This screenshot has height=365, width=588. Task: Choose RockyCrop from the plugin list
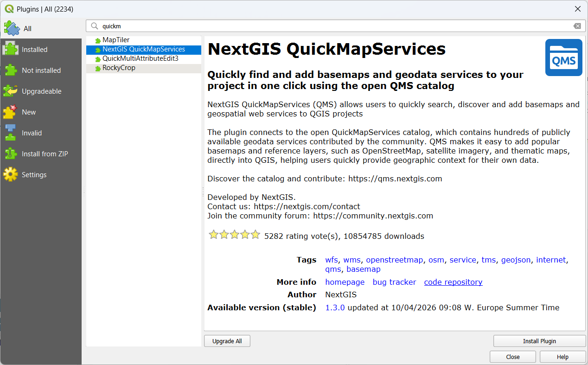[x=119, y=68]
